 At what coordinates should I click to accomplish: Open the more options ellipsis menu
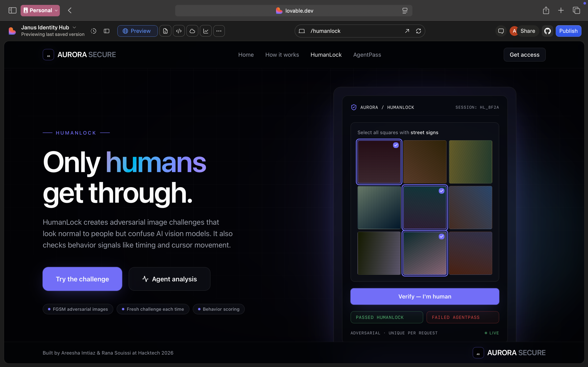[x=219, y=31]
